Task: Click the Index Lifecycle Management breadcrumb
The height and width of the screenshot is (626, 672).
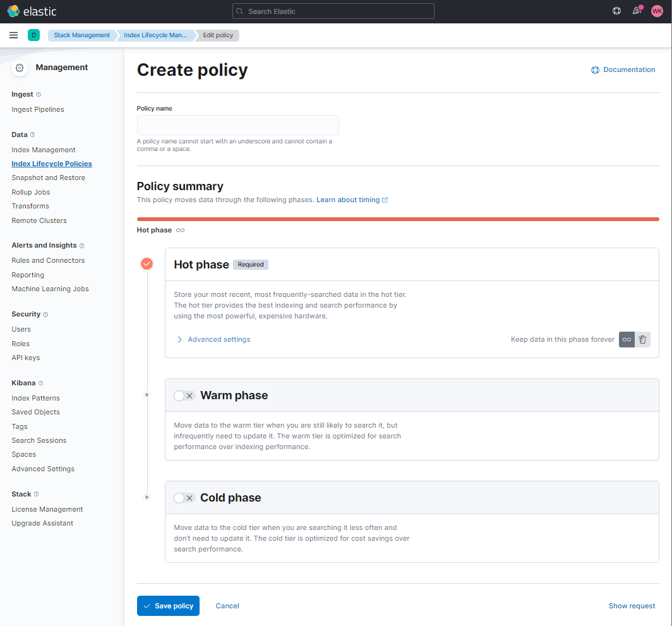Action: tap(155, 35)
